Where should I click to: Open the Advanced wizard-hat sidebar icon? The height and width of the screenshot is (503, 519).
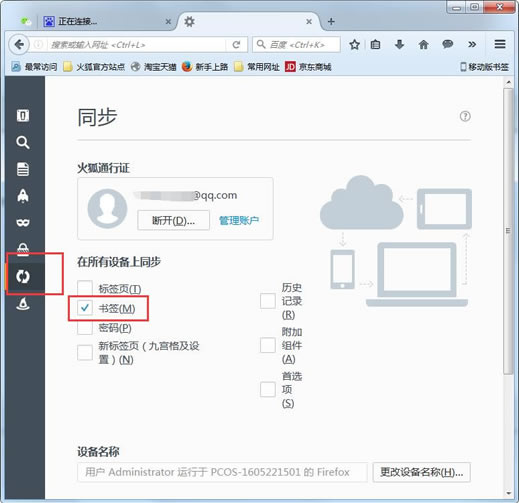tap(23, 303)
